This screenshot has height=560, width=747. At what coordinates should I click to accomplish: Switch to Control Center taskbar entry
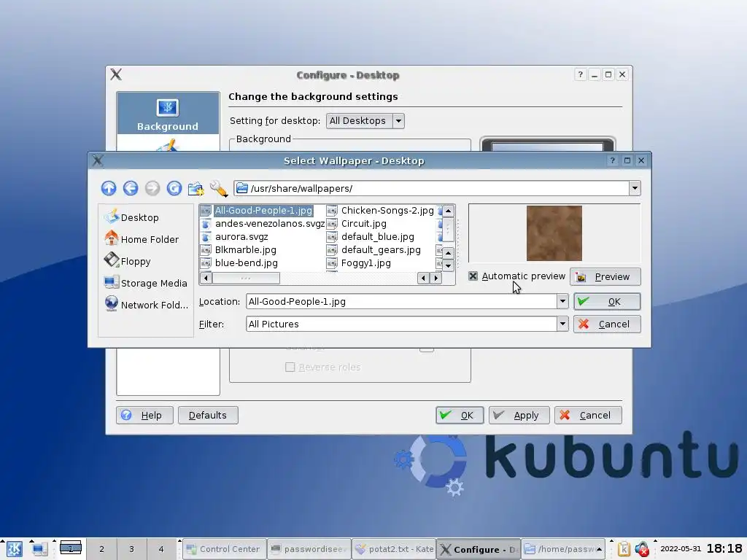coord(224,549)
